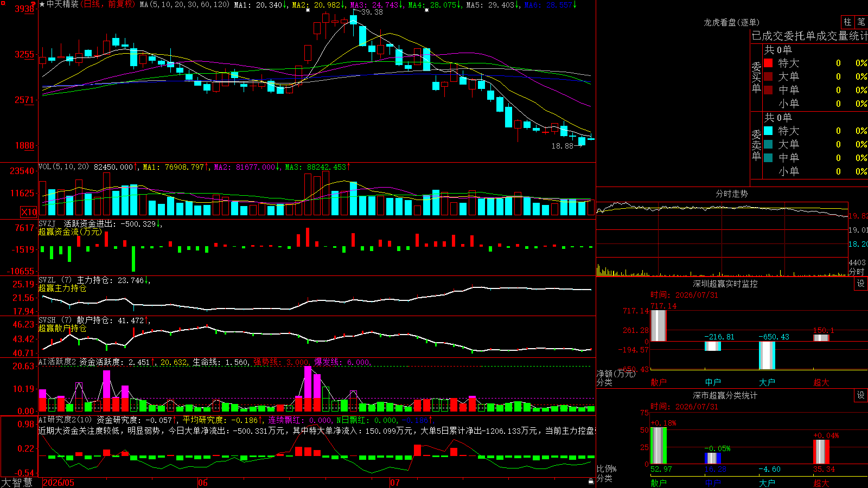Click the 大智慧 logo in the corner
Image resolution: width=868 pixels, height=488 pixels.
point(17,483)
